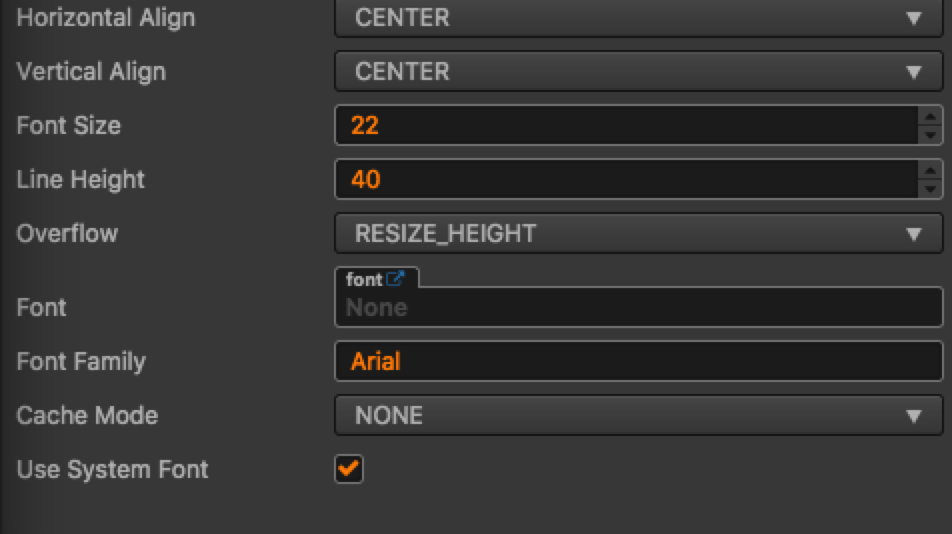This screenshot has height=534, width=952.
Task: Click the Overflow property label
Action: point(67,234)
